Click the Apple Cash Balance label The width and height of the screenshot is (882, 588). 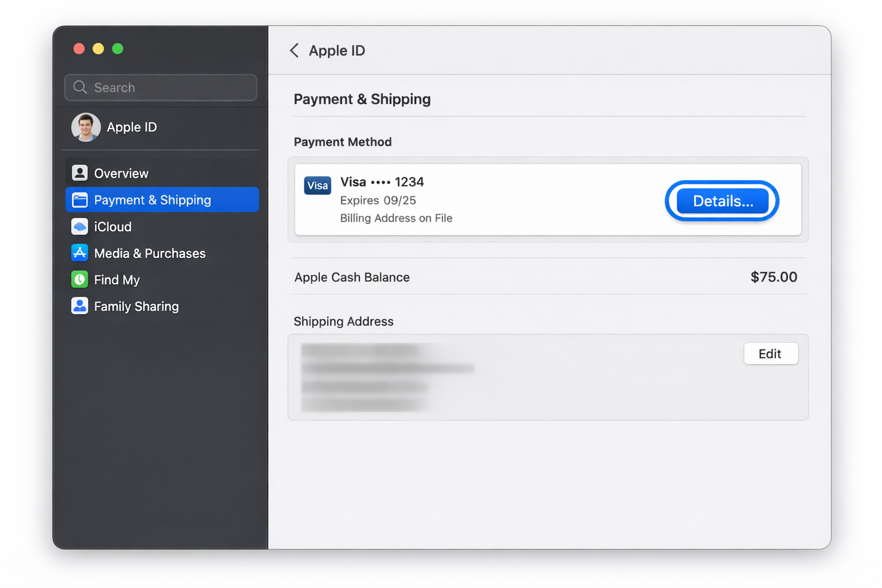coord(352,277)
